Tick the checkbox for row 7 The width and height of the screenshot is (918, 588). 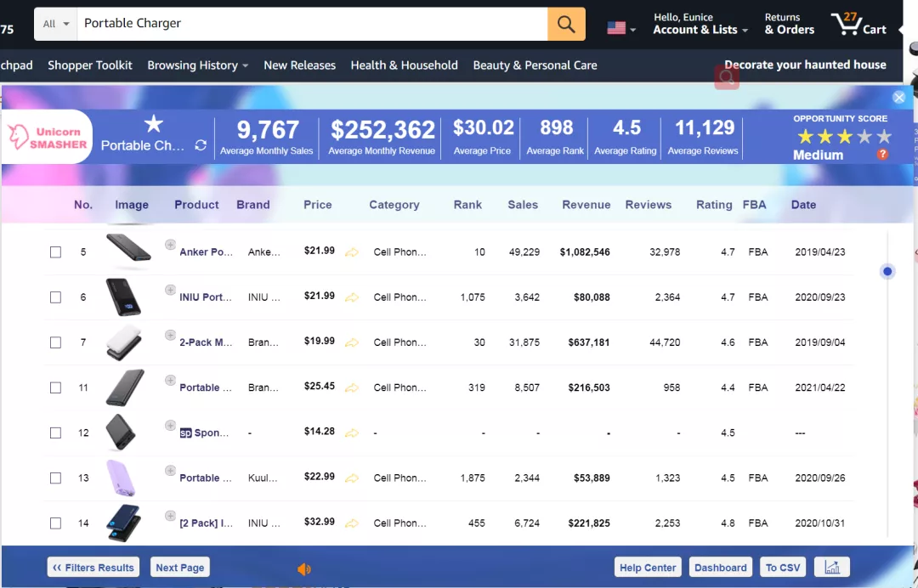[x=55, y=342]
